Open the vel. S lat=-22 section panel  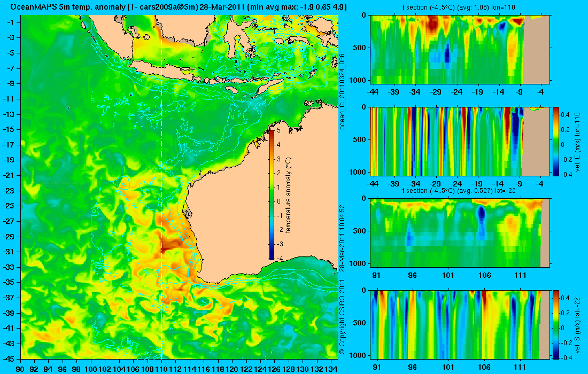(460, 324)
